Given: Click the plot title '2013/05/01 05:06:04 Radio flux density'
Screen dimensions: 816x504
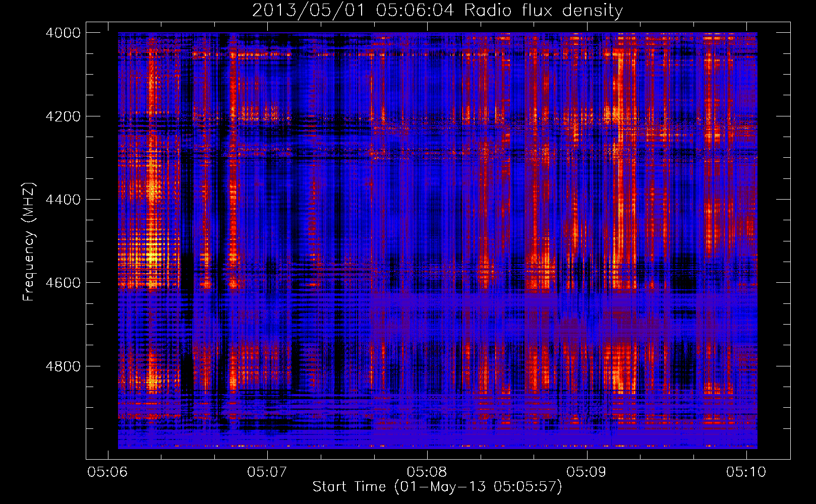Looking at the screenshot, I should point(437,10).
